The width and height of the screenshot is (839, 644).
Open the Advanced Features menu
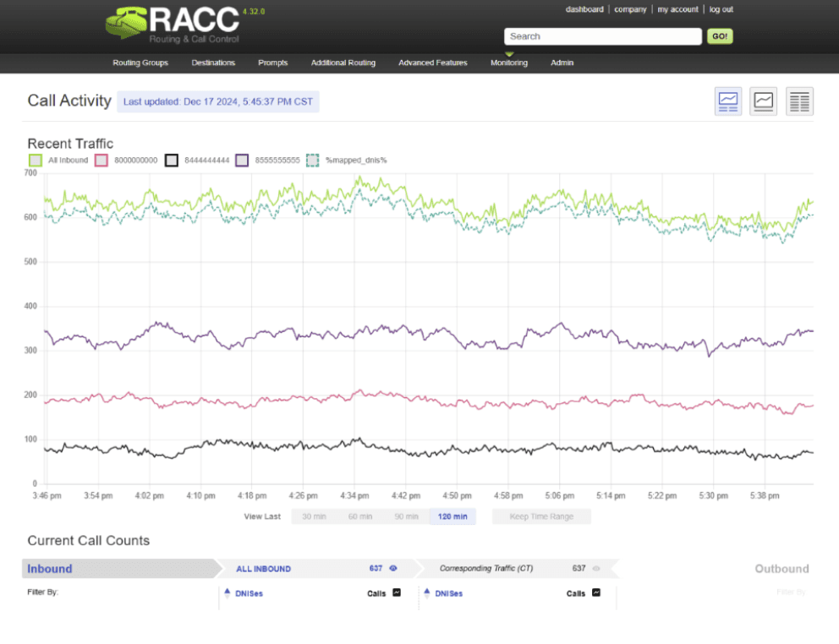[433, 63]
